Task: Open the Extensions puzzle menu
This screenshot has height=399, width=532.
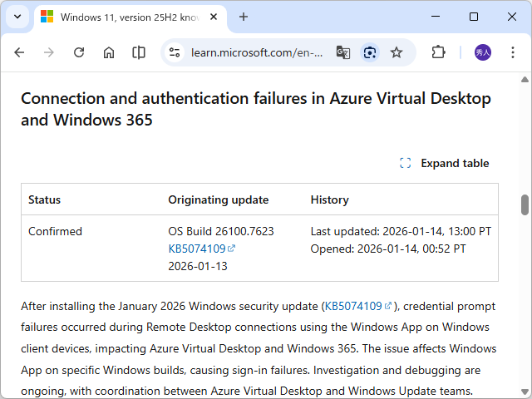Action: 438,52
